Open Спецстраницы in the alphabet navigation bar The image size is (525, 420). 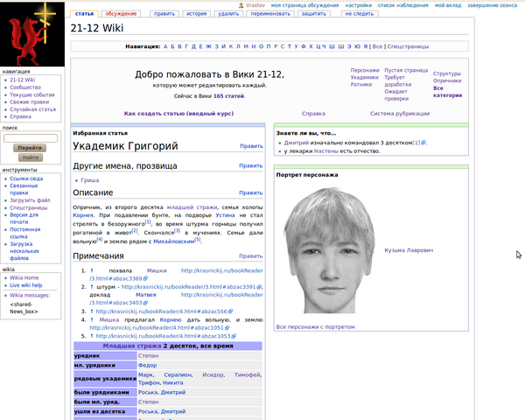click(x=408, y=46)
